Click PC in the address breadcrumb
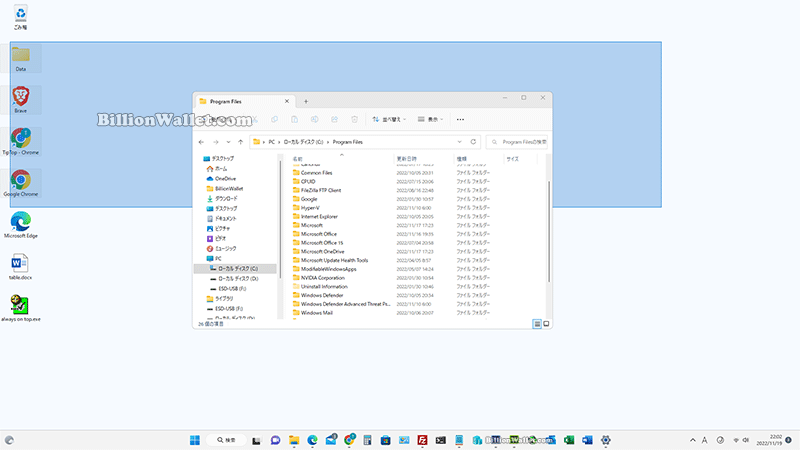800x450 pixels. coord(271,142)
